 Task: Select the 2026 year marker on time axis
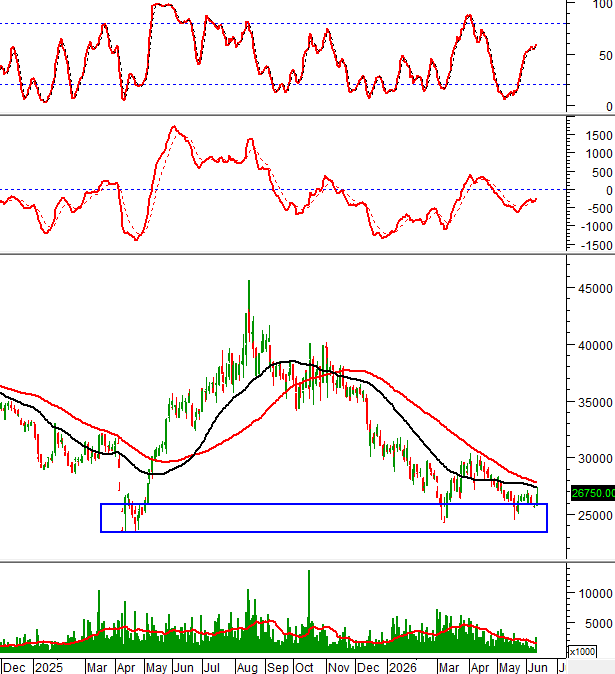[x=403, y=668]
